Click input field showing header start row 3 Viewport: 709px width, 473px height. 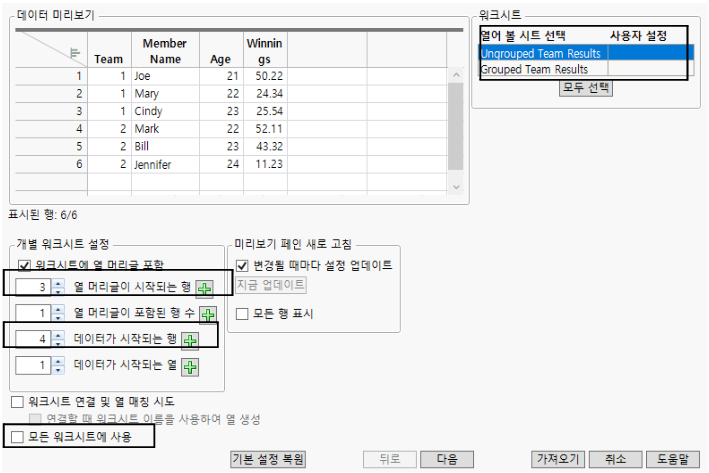pyautogui.click(x=33, y=287)
